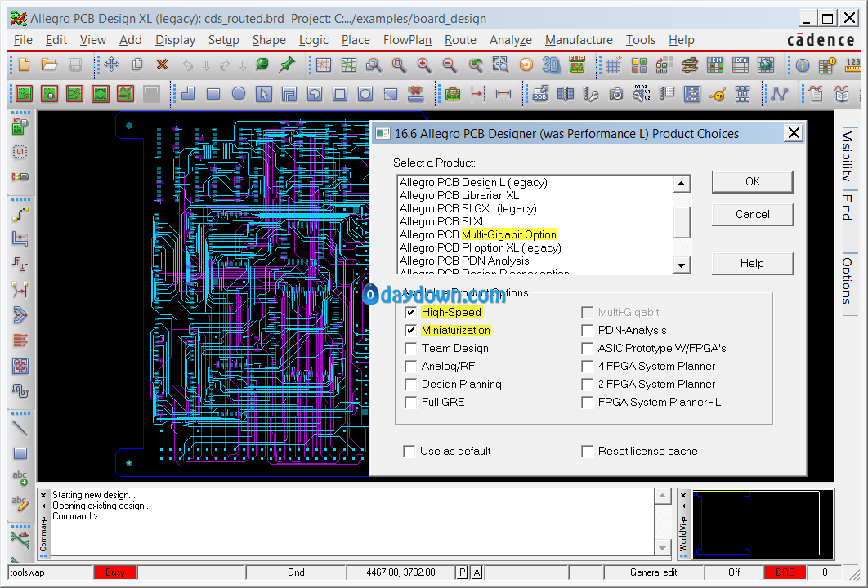Click the 123 ruler measure icon
Screen dimensions: 868x588
(852, 66)
